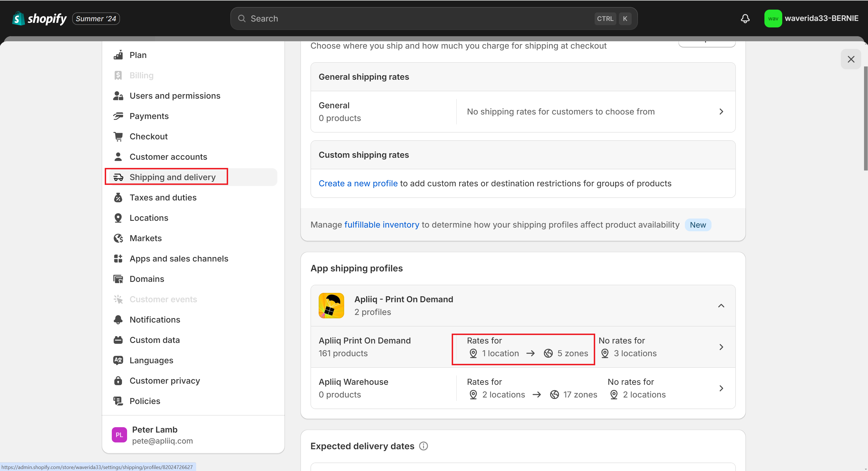Click the Create a new profile link
Image resolution: width=868 pixels, height=471 pixels.
(x=358, y=183)
